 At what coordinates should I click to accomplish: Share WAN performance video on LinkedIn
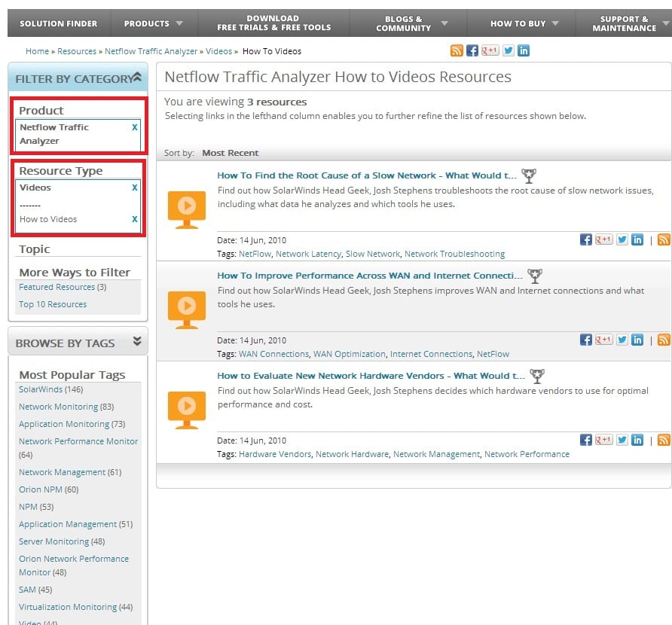point(637,340)
